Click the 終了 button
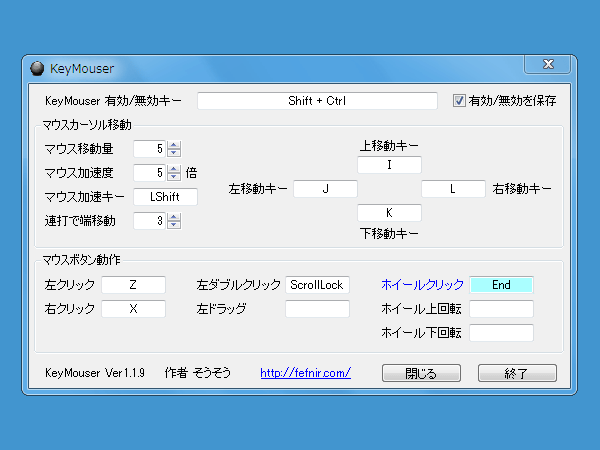Screen dimensions: 600x450 click(517, 373)
